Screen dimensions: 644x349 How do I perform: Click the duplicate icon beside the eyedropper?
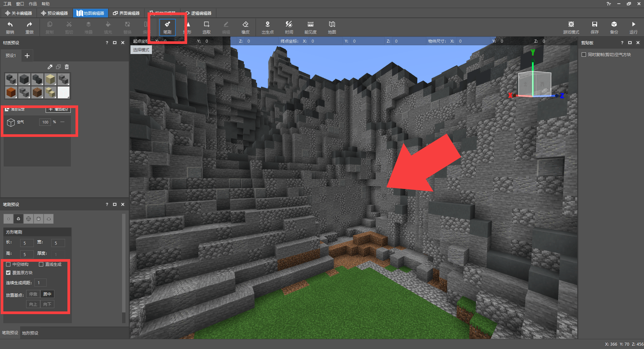pyautogui.click(x=58, y=67)
